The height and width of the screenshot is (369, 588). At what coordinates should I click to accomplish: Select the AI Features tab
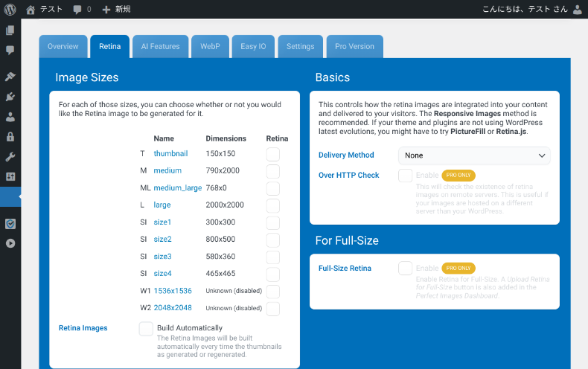coord(160,46)
